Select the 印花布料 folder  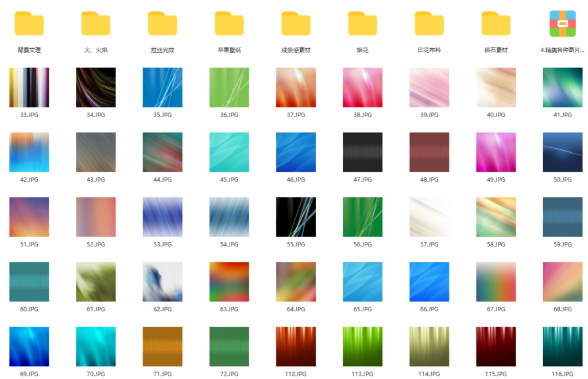[x=429, y=24]
